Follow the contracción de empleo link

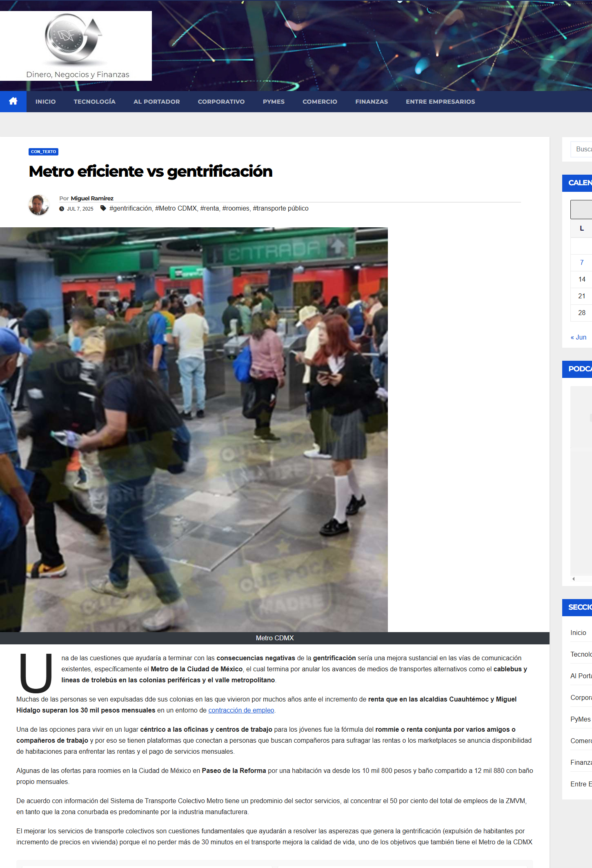(x=241, y=710)
